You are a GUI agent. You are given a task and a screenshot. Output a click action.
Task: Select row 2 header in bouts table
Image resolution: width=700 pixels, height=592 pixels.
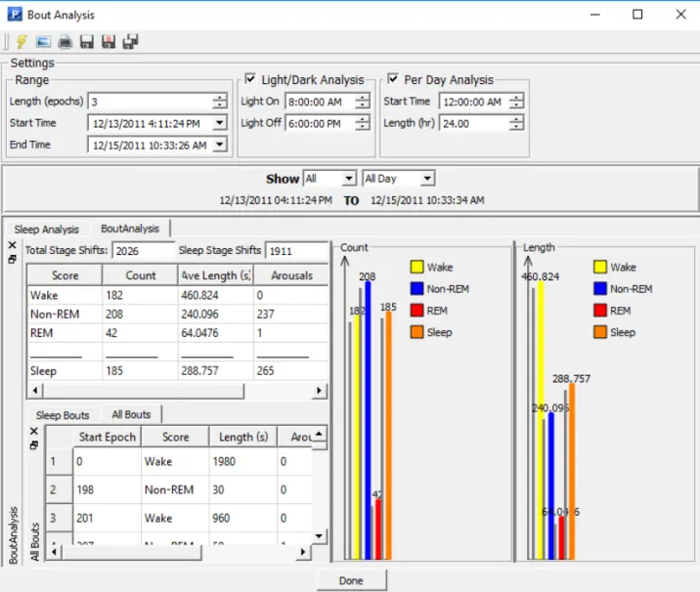pos(59,489)
